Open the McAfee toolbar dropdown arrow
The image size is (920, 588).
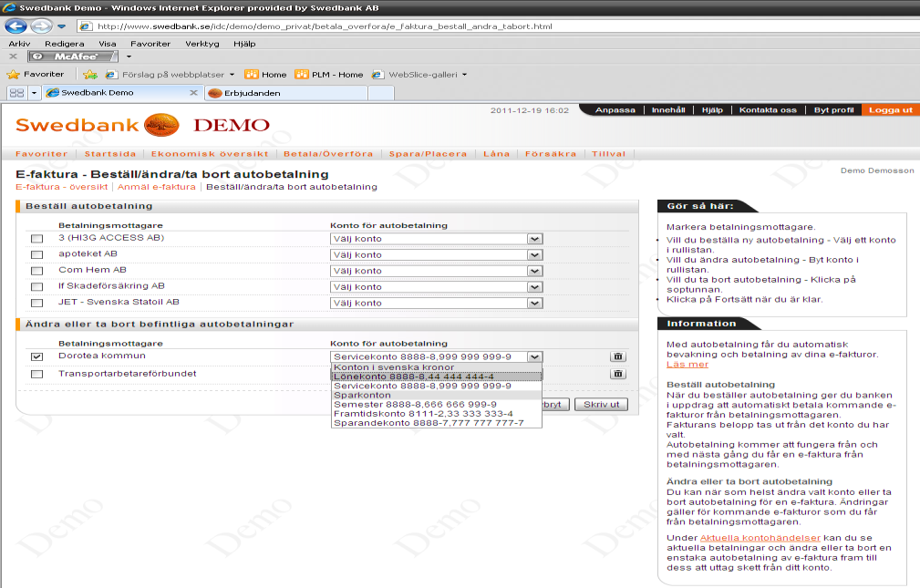[129, 57]
